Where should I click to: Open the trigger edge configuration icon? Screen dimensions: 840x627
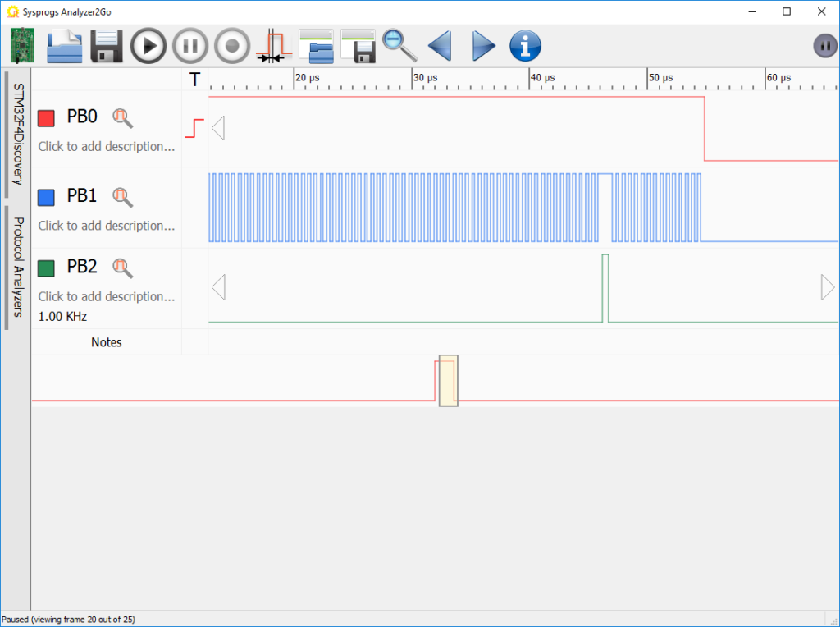click(x=273, y=45)
